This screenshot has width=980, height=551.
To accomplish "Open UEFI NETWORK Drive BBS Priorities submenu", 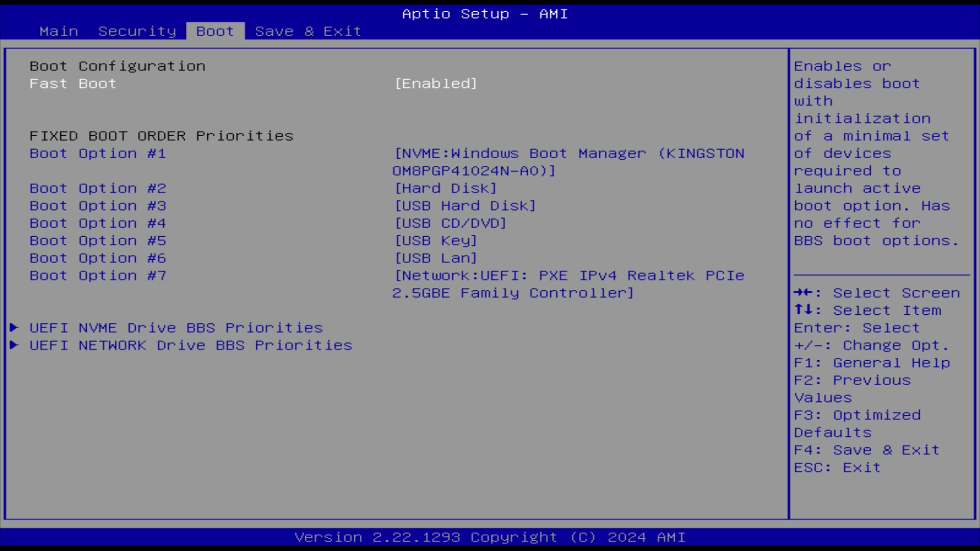I will [190, 345].
